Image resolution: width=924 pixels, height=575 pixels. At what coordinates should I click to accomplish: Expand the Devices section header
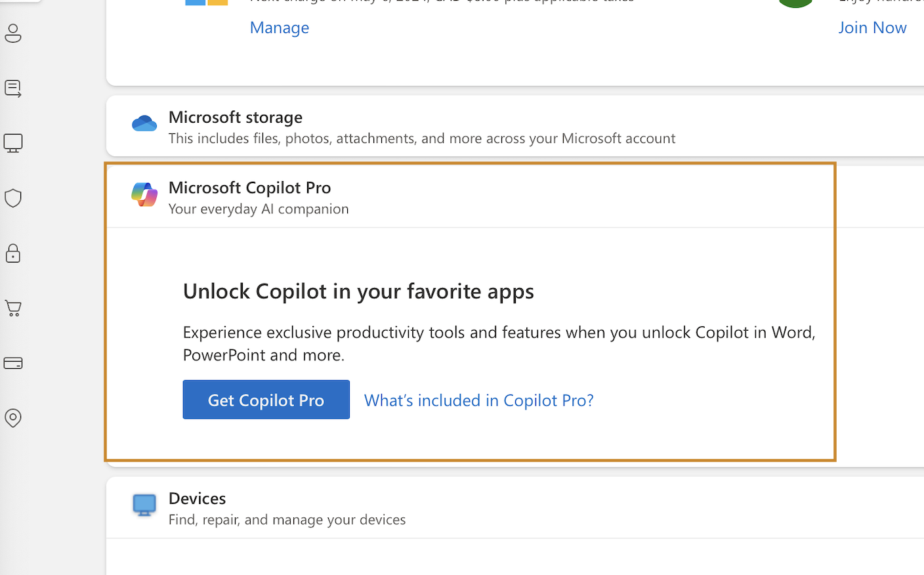point(515,508)
